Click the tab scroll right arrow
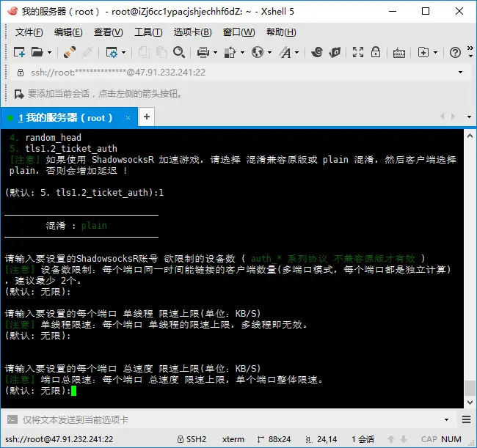The width and height of the screenshot is (477, 448). (453, 117)
